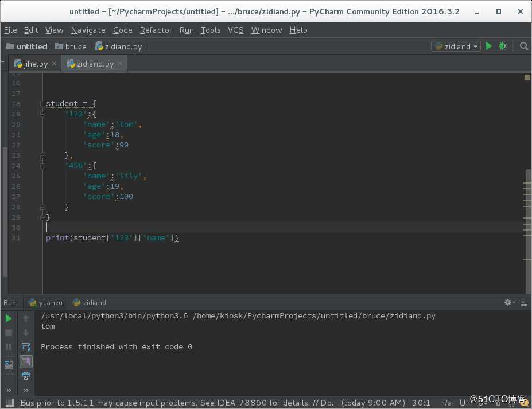The image size is (532, 409).
Task: Hide the Run tool window
Action: [524, 302]
